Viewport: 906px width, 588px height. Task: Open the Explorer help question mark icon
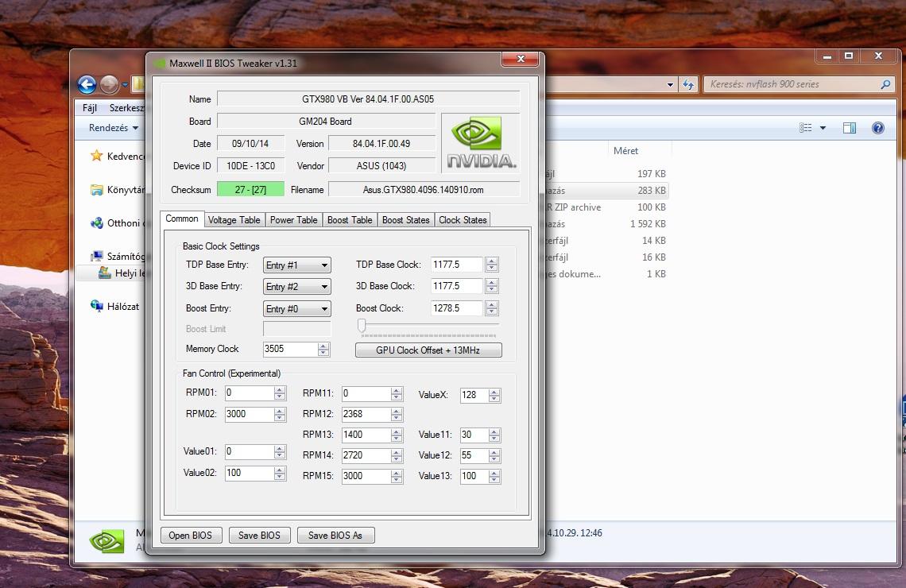tap(877, 128)
